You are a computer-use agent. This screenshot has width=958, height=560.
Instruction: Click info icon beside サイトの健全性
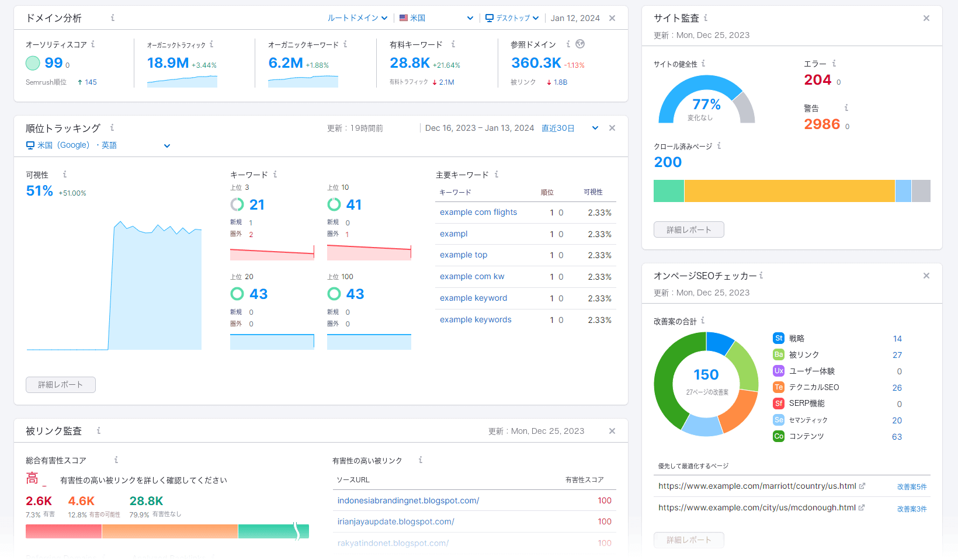[703, 64]
